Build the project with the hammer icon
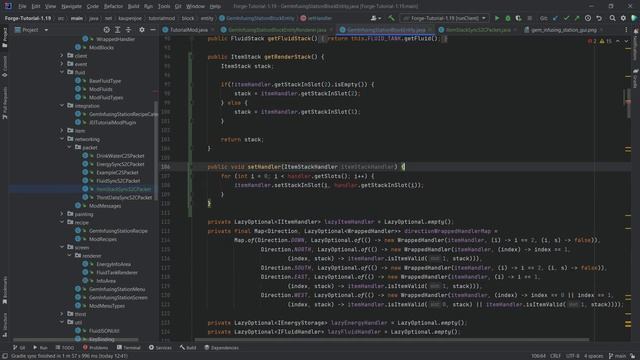Viewport: 640px width, 360px height. pyautogui.click(x=391, y=18)
